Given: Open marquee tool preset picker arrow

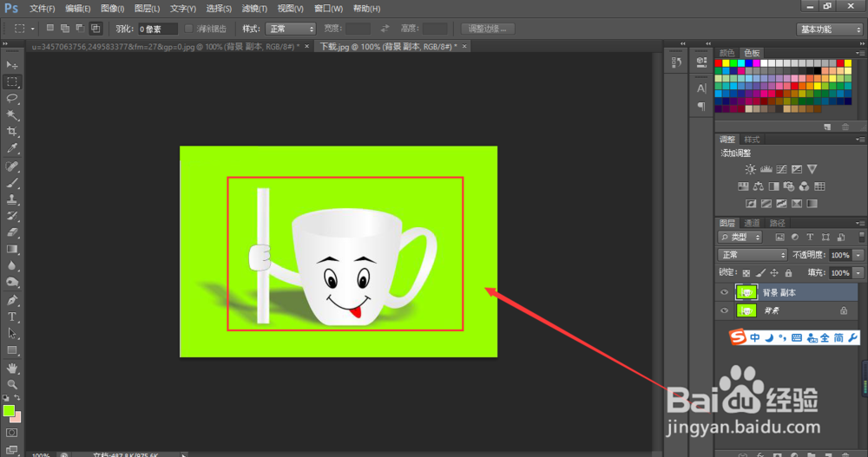Looking at the screenshot, I should click(32, 29).
